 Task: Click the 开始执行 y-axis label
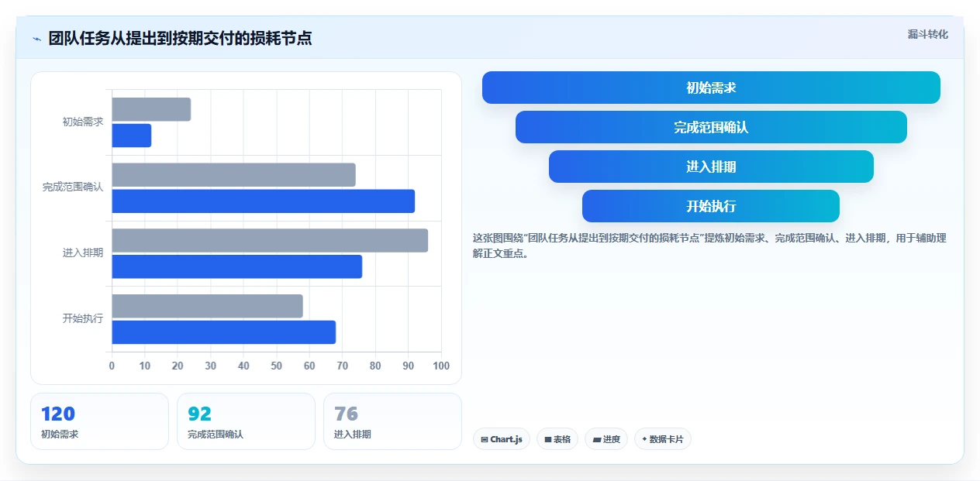83,318
